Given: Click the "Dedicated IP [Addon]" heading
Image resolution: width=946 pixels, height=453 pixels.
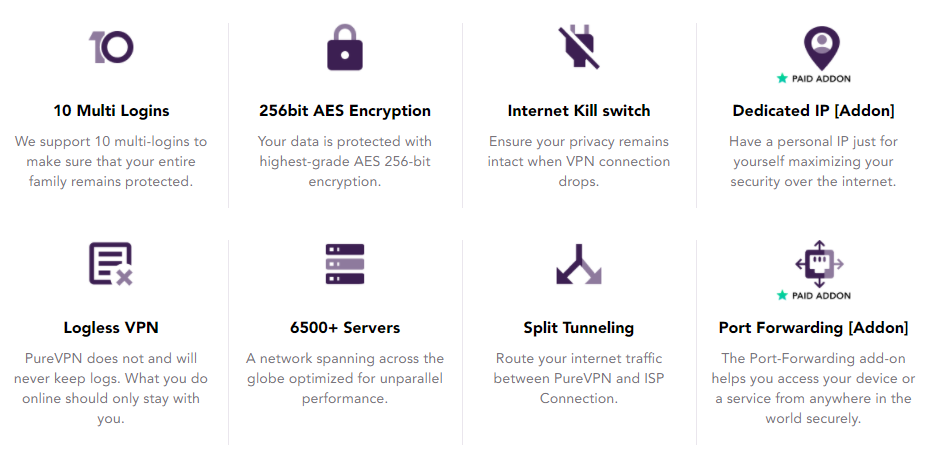Looking at the screenshot, I should pyautogui.click(x=813, y=111).
